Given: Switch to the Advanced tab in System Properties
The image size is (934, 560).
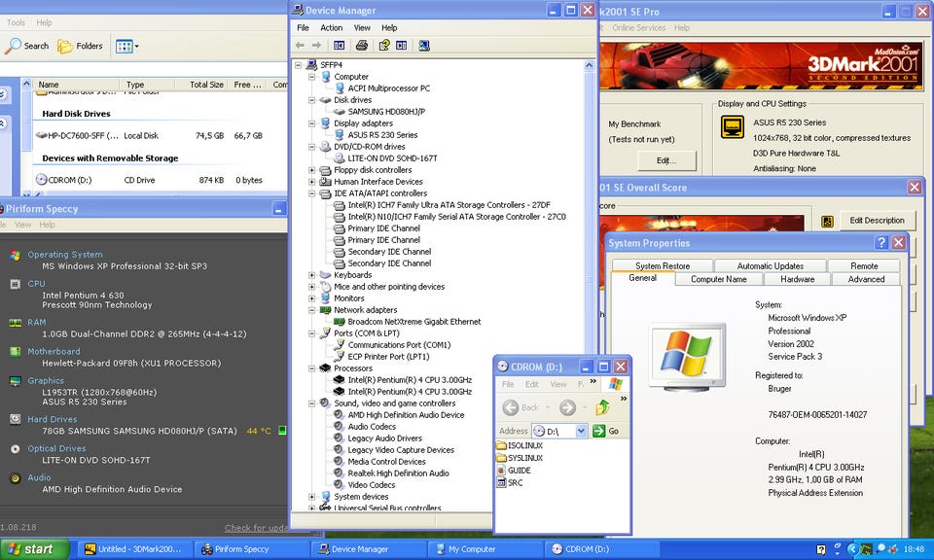Looking at the screenshot, I should click(866, 279).
